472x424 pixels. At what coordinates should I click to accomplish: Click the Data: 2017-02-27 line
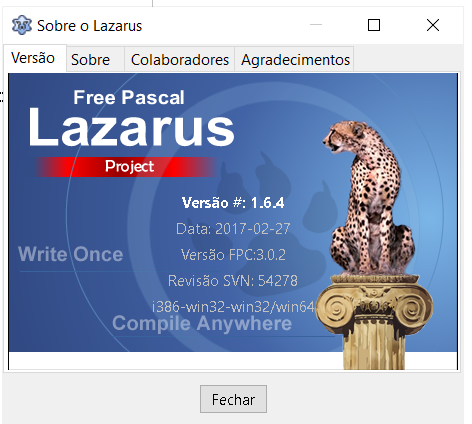coord(233,229)
